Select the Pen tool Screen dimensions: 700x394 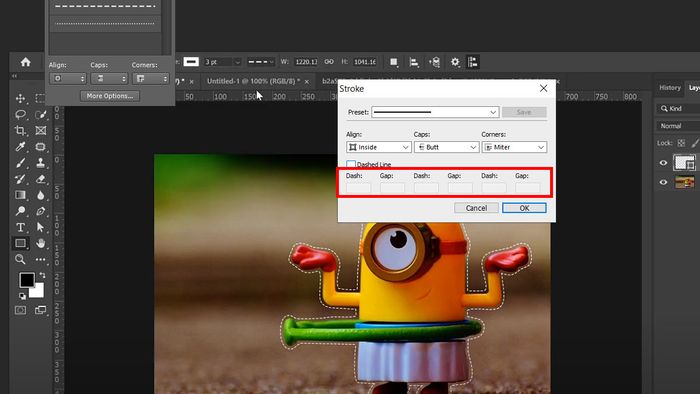[41, 211]
